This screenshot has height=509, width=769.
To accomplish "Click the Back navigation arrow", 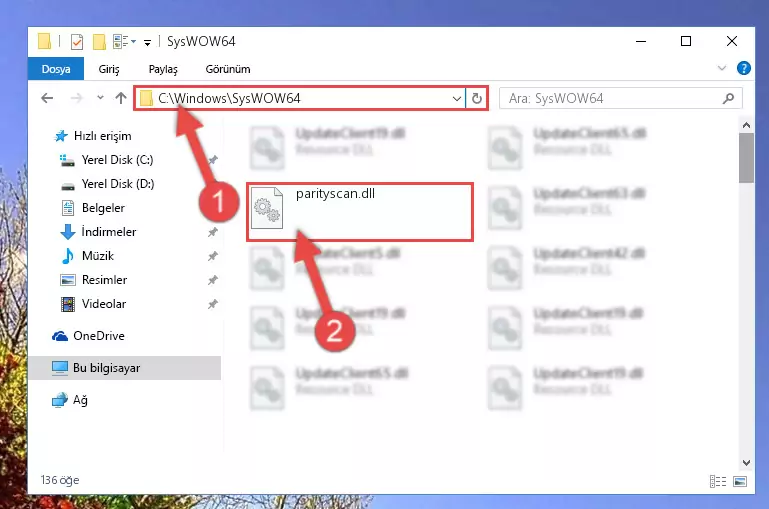I will point(47,98).
